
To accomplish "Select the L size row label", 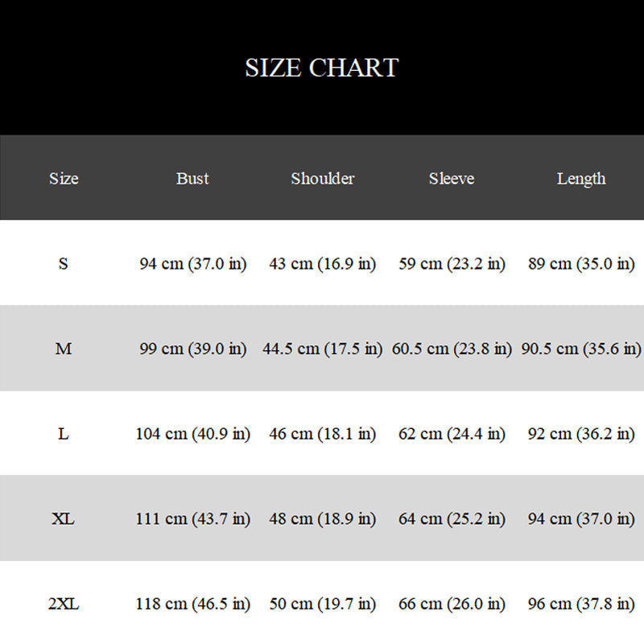I will 64,434.
